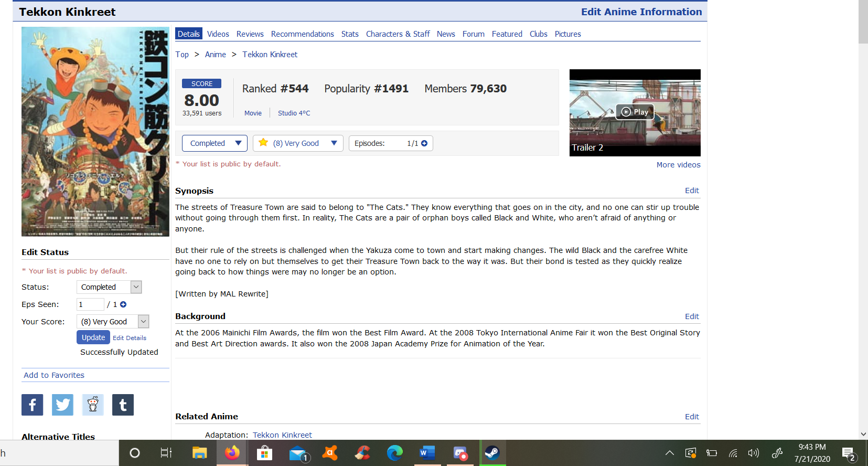Open the taskbar clock showing 9:43 PM
868x466 pixels.
[x=812, y=453]
